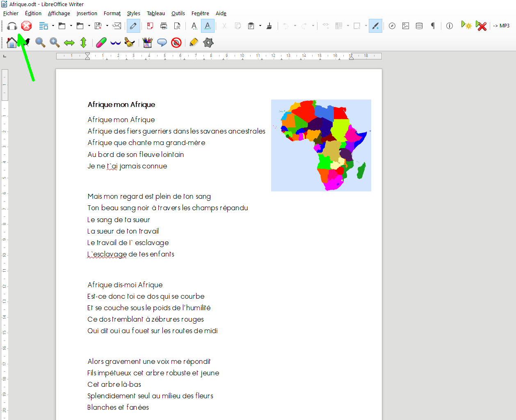516x420 pixels.
Task: Click the line 'Au bord de son fleuve lointain'
Action: tap(136, 154)
